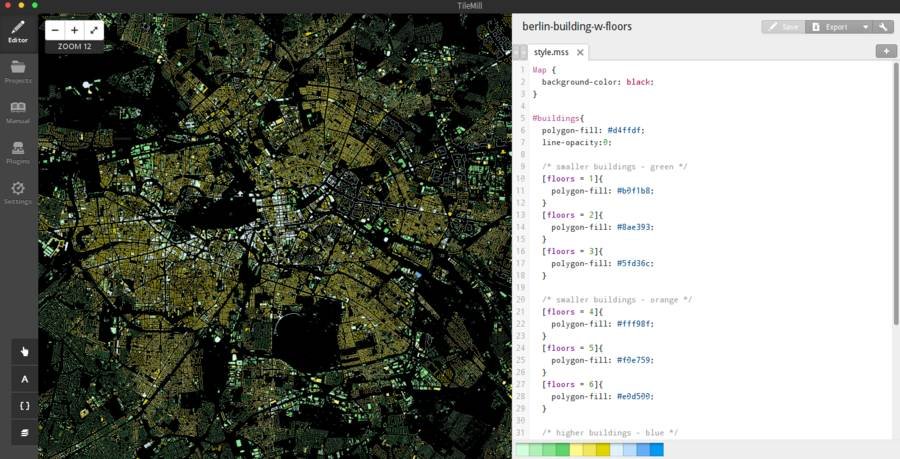
Task: Pick the bright blue color swatch
Action: 657,450
